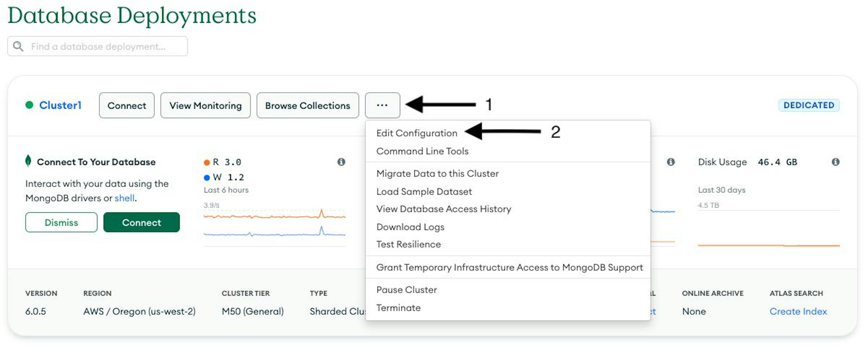This screenshot has width=868, height=363.
Task: Click Connect To Your Database heading
Action: point(96,162)
